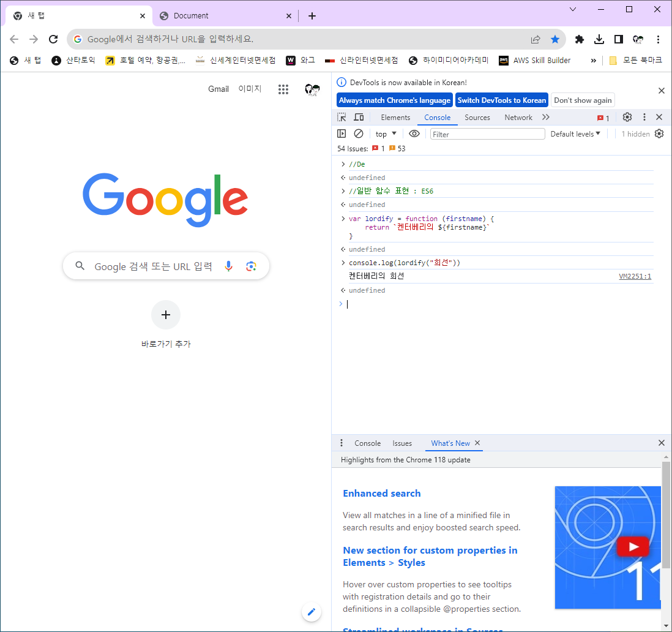The height and width of the screenshot is (632, 672).
Task: Close the What's New tab
Action: pyautogui.click(x=477, y=443)
